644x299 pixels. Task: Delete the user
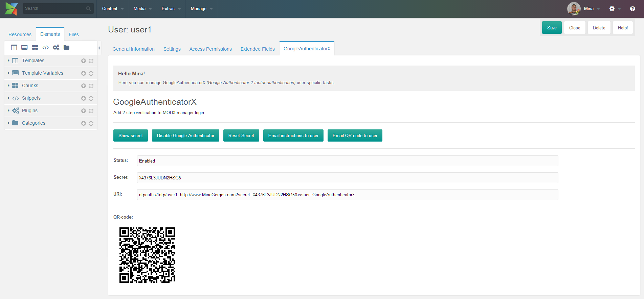coord(599,28)
